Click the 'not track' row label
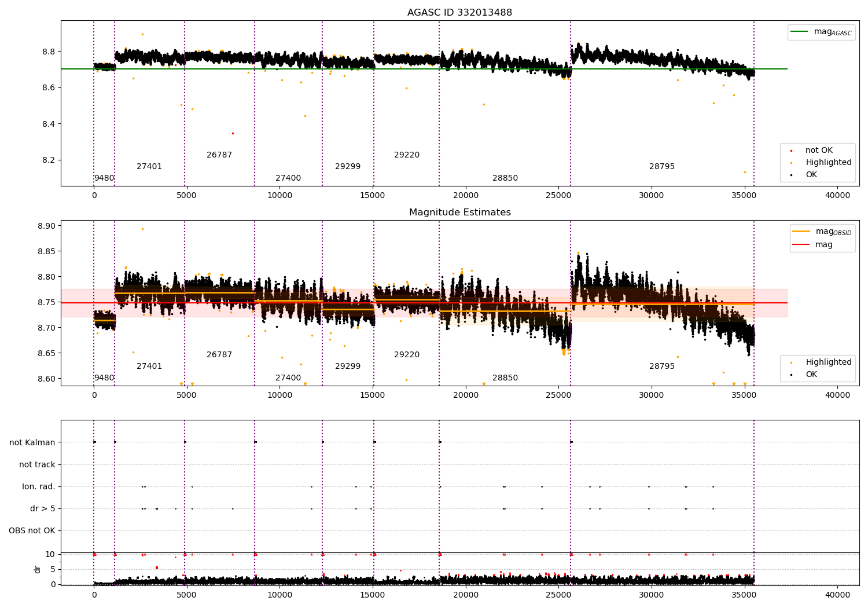The width and height of the screenshot is (868, 608). coord(37,464)
